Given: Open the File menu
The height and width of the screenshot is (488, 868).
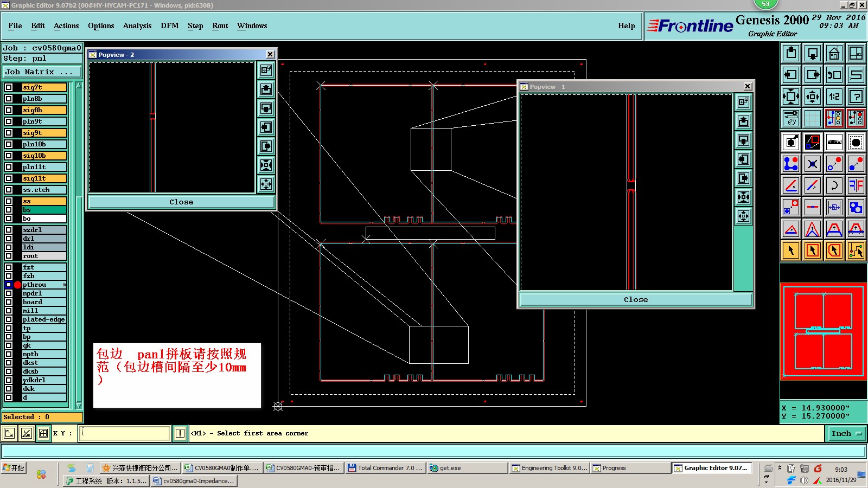Looking at the screenshot, I should click(15, 25).
